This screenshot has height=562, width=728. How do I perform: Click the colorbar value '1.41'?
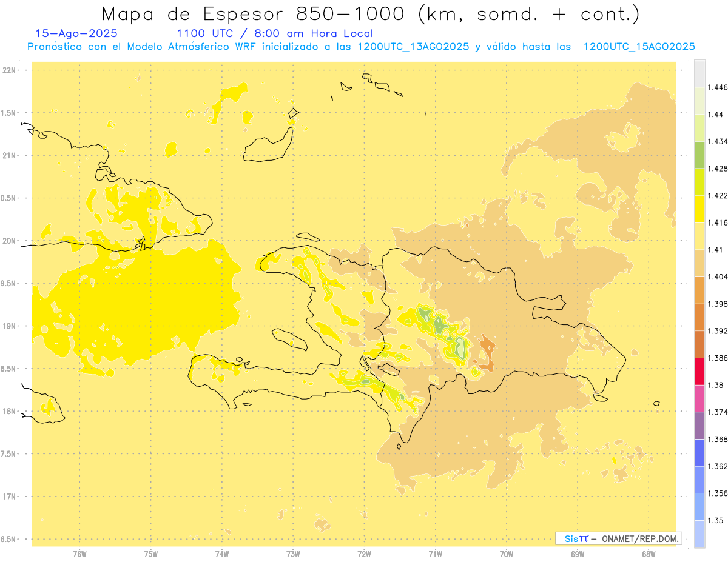[716, 250]
